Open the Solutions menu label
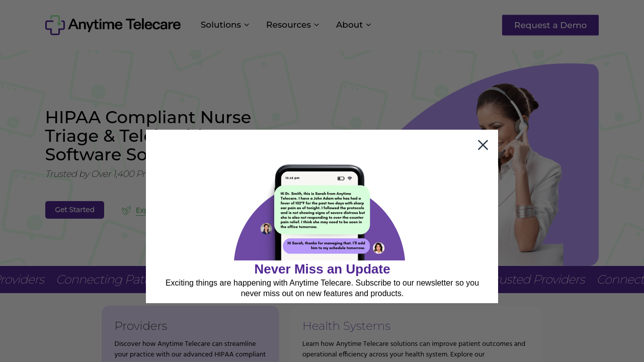The image size is (644, 362). pyautogui.click(x=220, y=25)
